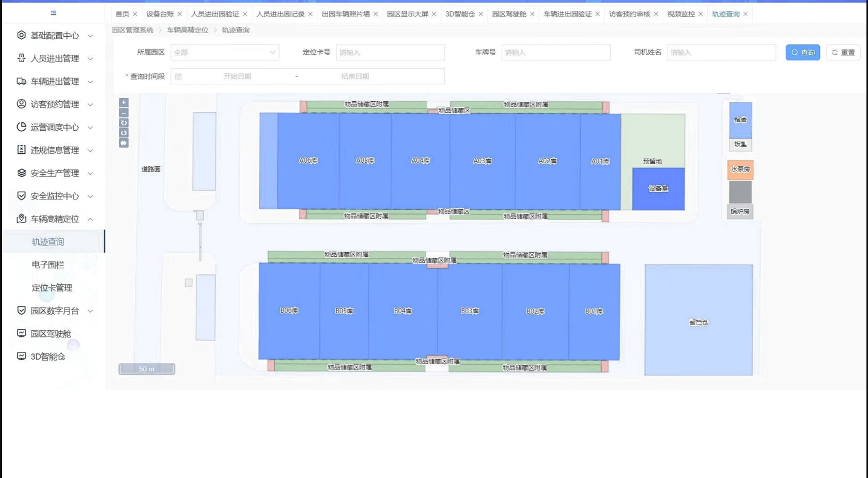Rotate the map counterclockwise
The height and width of the screenshot is (478, 868).
[123, 133]
